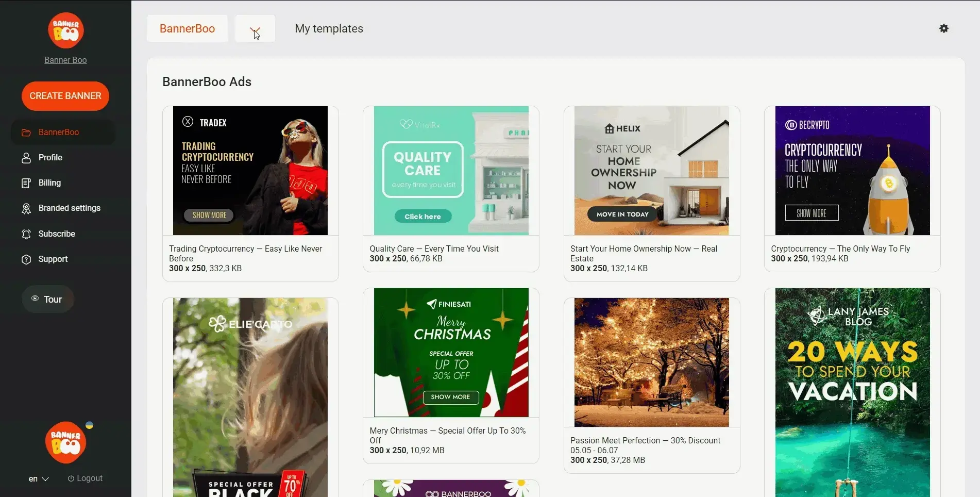The image size is (980, 497).
Task: Log out using the Logout link
Action: pos(85,478)
